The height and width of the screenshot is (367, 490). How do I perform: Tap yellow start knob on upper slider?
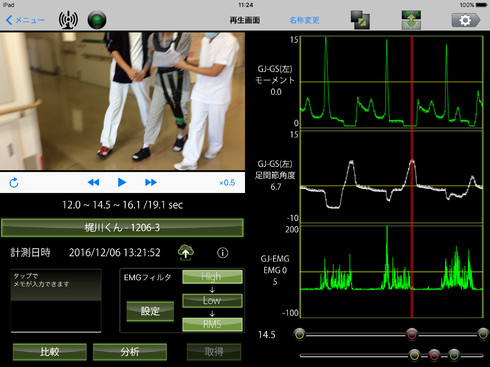(300, 334)
